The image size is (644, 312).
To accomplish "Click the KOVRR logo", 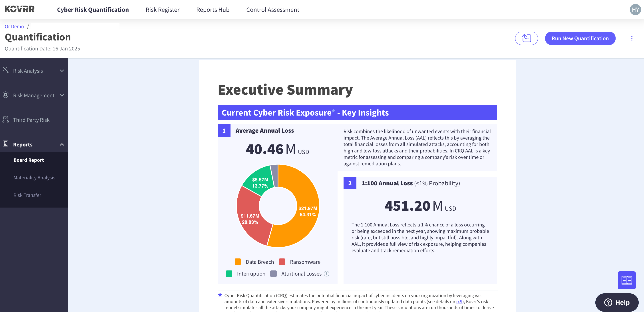I will tap(20, 9).
